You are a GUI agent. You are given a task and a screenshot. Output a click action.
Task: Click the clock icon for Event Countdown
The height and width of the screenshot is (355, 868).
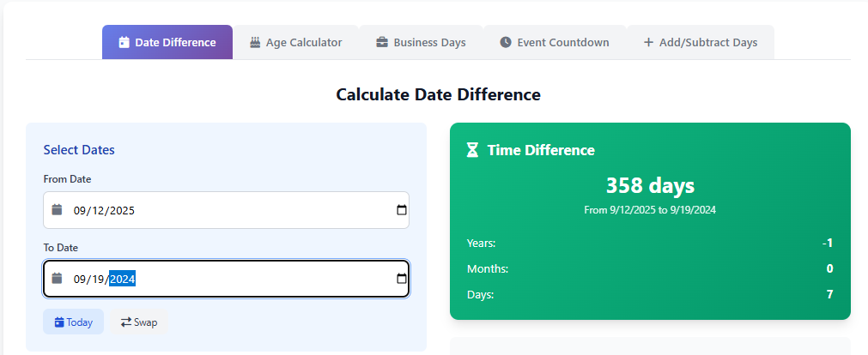[x=506, y=42]
